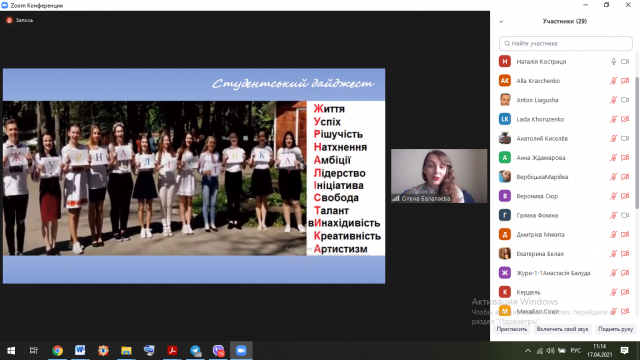Click Анна Ждамарова disabled camera icon

point(625,158)
